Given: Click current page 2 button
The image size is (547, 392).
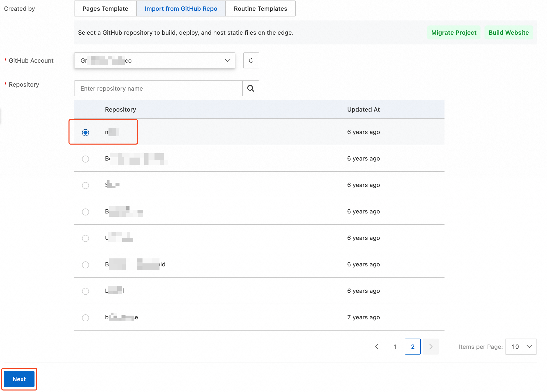Looking at the screenshot, I should pyautogui.click(x=413, y=347).
